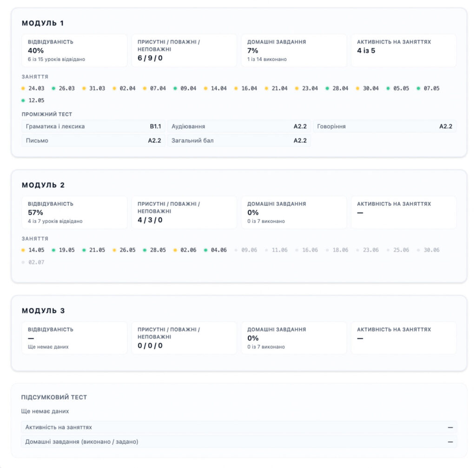Select the upcoming 30.06 lesson
Screen dimensions: 476x468
[x=428, y=250]
